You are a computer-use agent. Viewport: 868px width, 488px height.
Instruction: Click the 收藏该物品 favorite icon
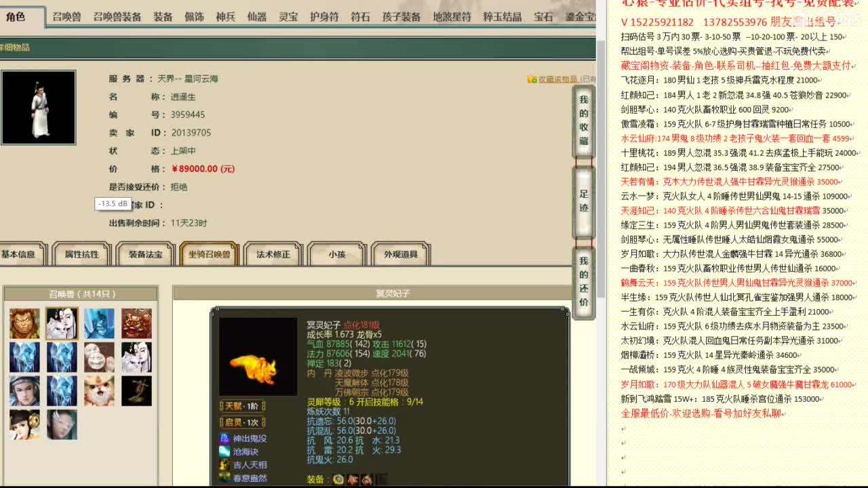(531, 78)
